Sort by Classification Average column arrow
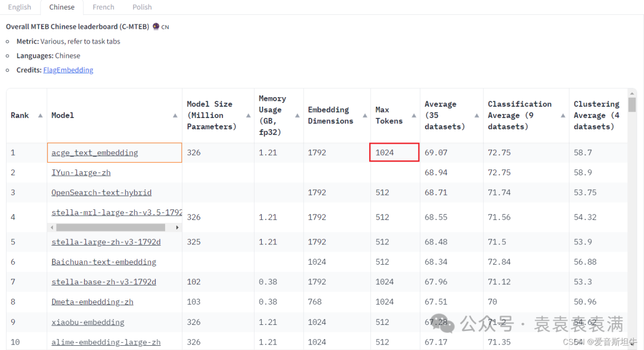 pos(562,116)
